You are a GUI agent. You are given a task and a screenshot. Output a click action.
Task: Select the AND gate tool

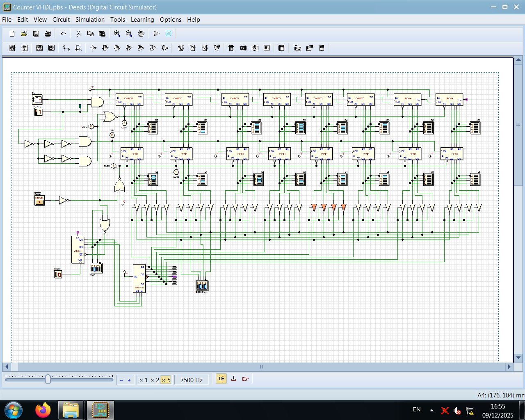(x=105, y=48)
